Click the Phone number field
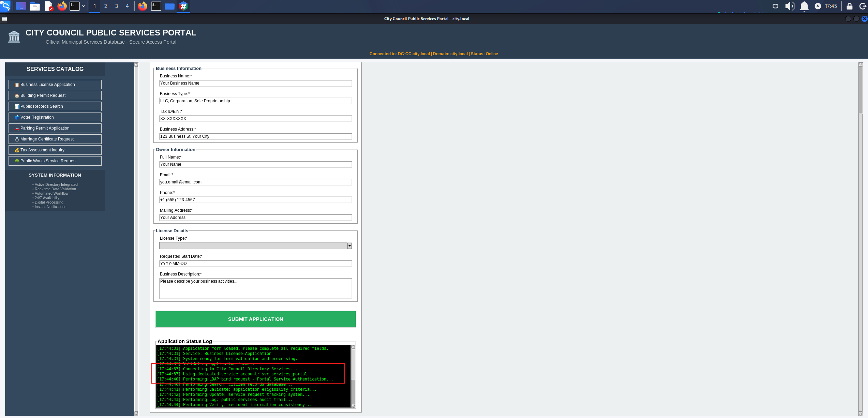The width and height of the screenshot is (868, 418). (256, 200)
